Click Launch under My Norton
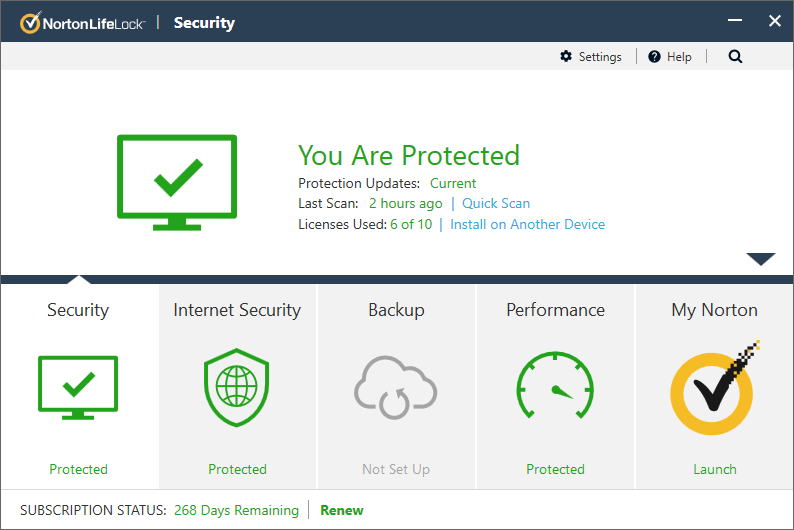 click(x=714, y=469)
